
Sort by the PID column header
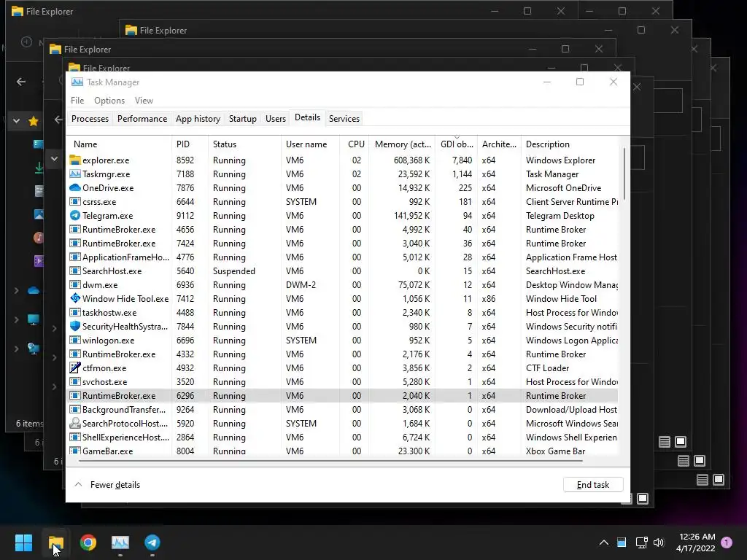(190, 144)
